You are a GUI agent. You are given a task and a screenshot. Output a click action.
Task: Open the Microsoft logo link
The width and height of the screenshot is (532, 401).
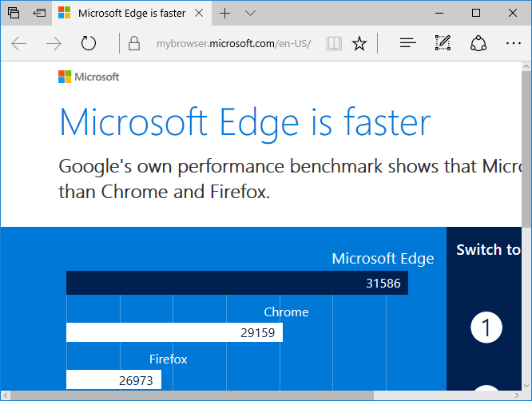pos(89,77)
